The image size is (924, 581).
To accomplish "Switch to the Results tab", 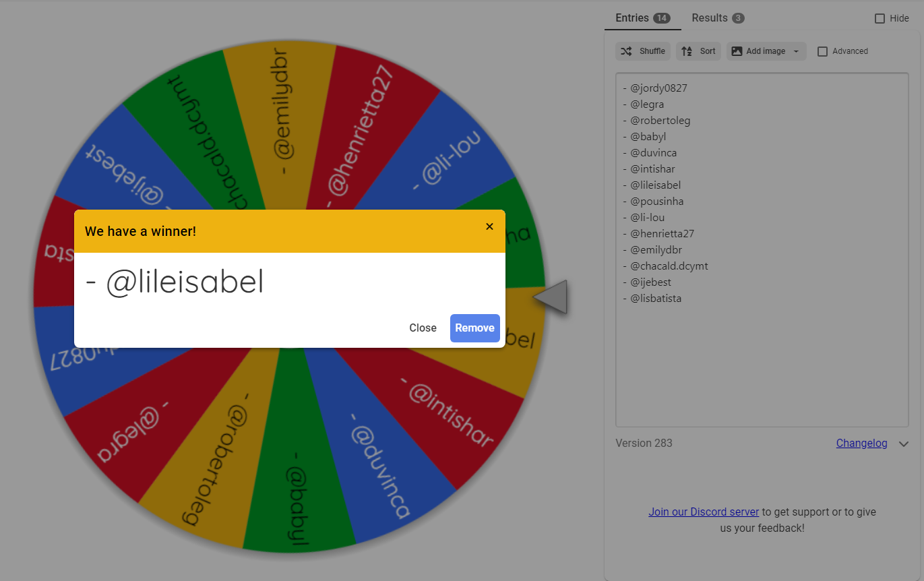I will pos(718,18).
